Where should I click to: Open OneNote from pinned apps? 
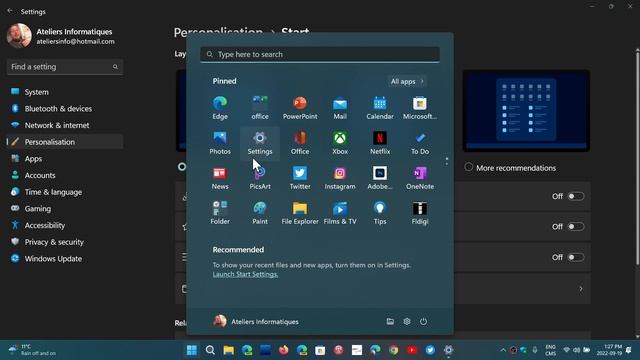(420, 178)
